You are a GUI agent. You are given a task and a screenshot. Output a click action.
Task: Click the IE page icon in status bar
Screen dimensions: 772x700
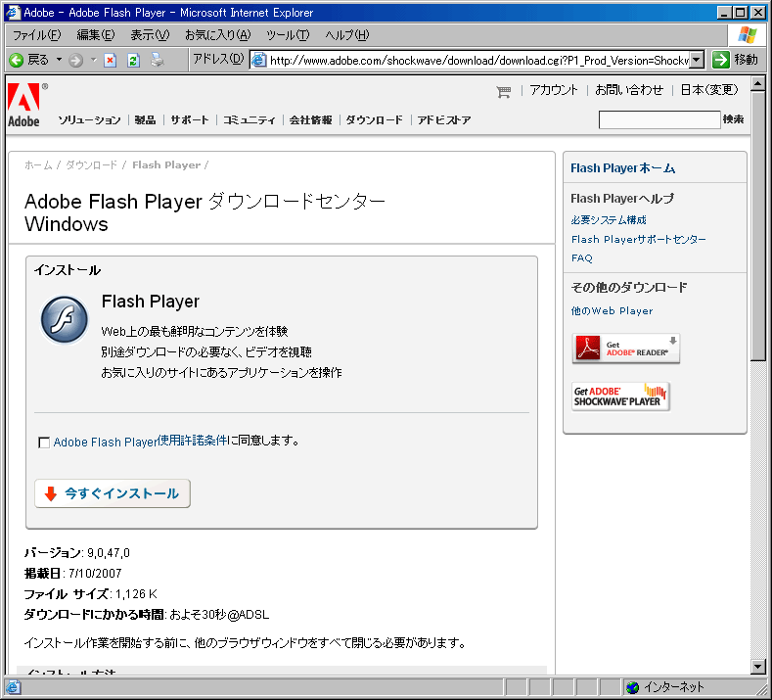[13, 687]
